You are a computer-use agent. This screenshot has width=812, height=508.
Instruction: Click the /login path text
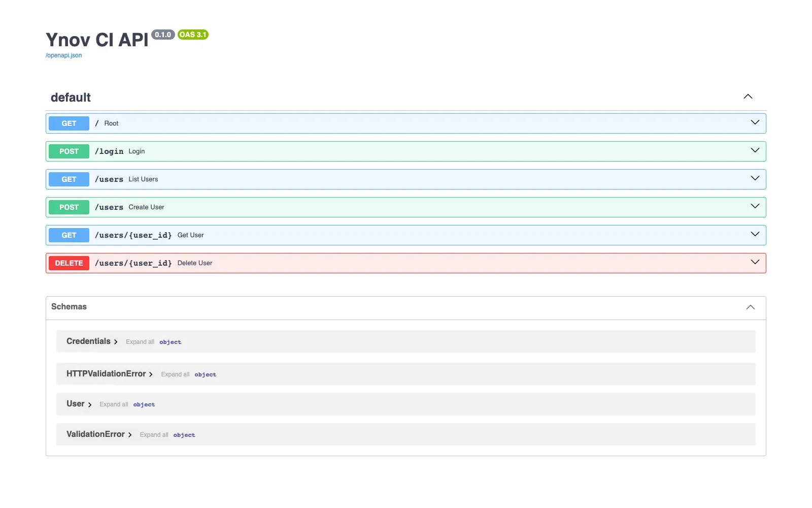(x=109, y=151)
